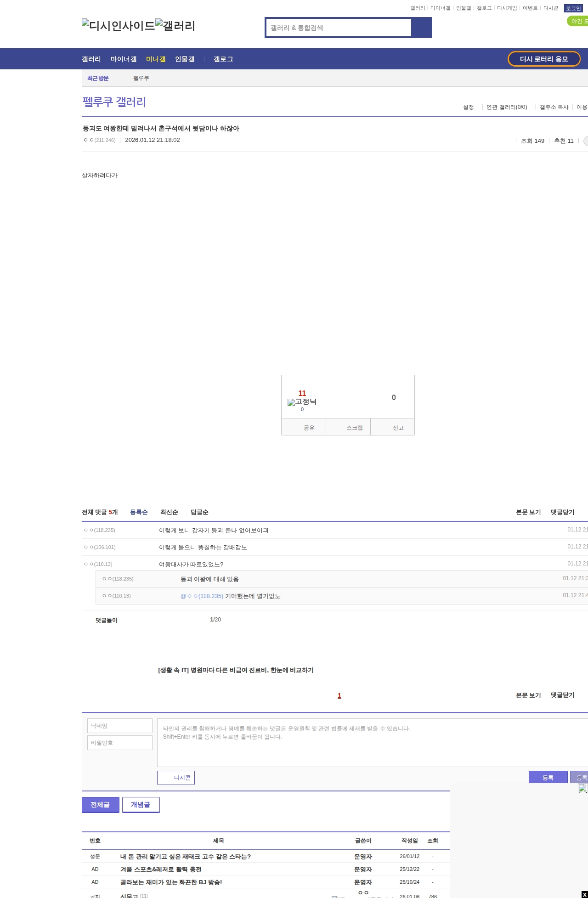Image resolution: width=588 pixels, height=898 pixels.
Task: Sort comments by 최신순
Action: tap(169, 512)
